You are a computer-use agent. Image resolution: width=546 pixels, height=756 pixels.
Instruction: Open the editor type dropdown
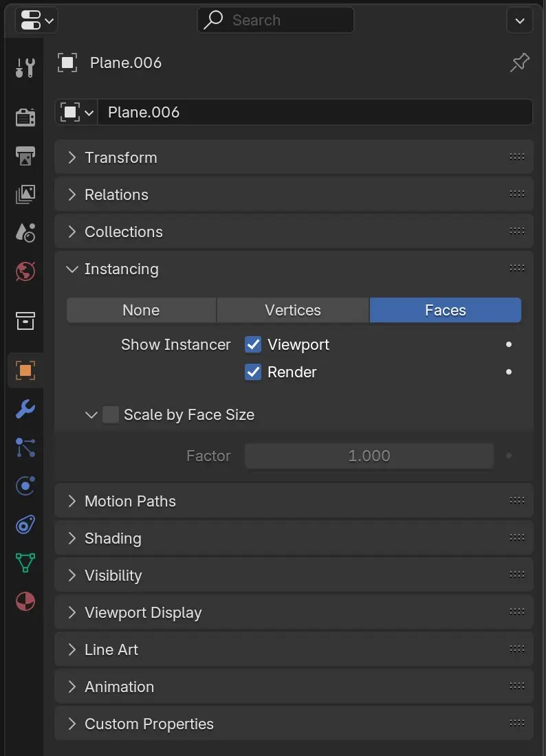point(36,21)
